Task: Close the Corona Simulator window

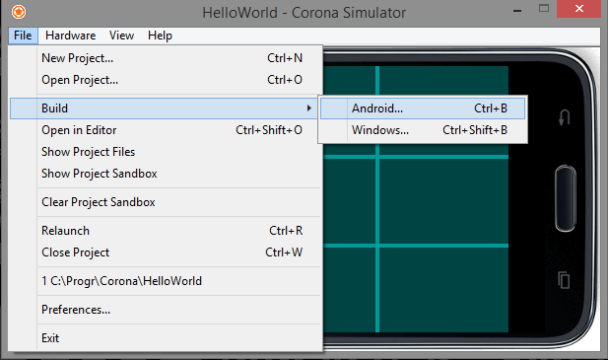Action: pyautogui.click(x=579, y=9)
